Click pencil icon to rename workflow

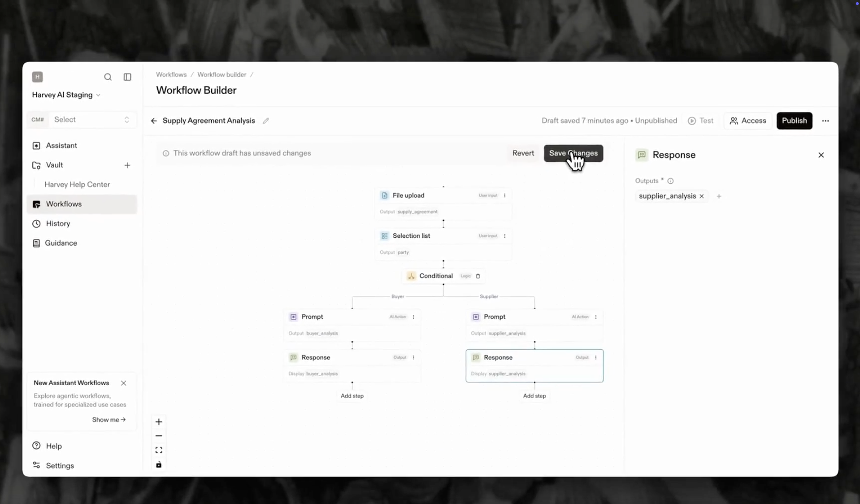click(266, 121)
